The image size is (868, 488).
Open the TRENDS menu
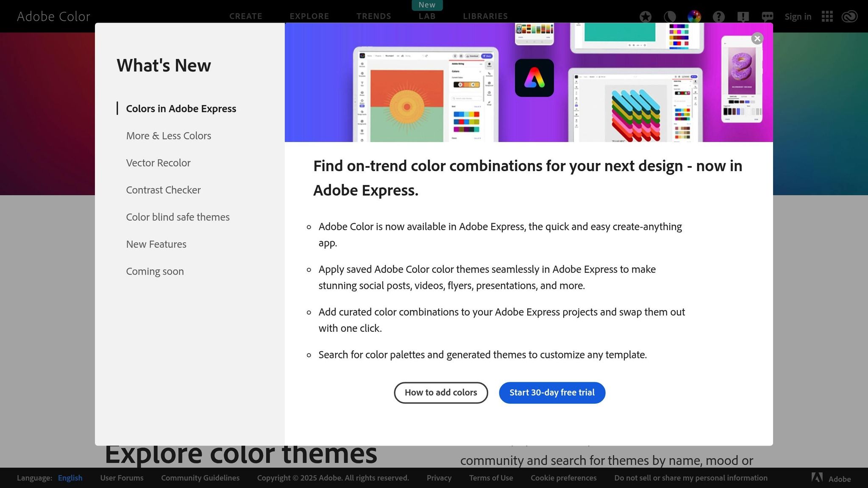(x=373, y=16)
